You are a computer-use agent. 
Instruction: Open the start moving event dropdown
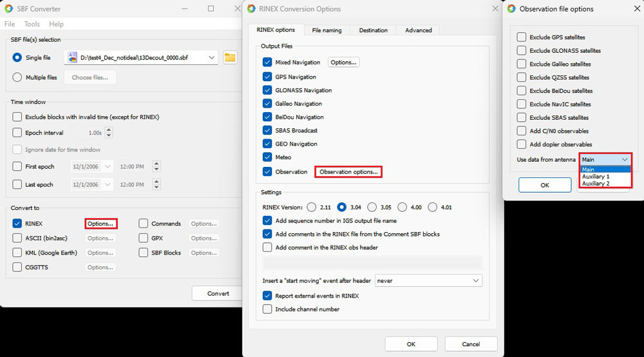coord(476,281)
